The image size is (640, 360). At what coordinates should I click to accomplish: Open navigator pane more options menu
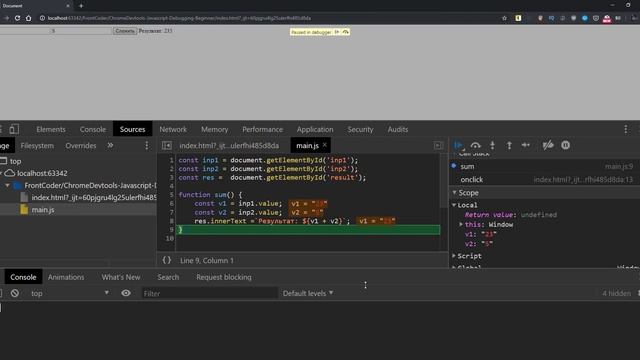click(147, 145)
